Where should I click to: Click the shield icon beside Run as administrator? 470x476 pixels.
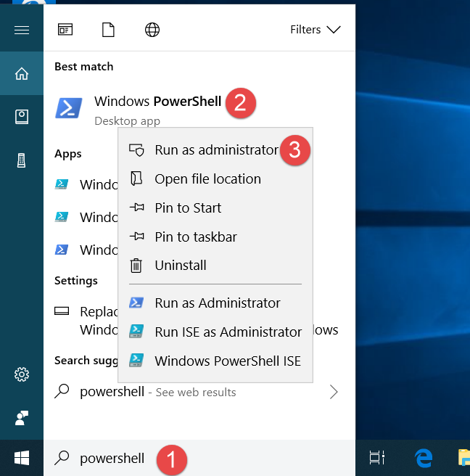[x=136, y=150]
